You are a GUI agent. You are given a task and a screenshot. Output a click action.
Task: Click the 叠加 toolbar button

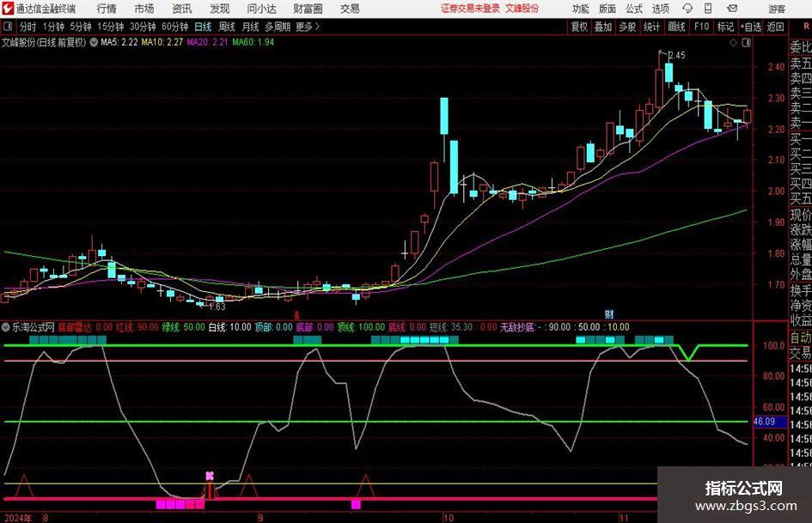603,27
